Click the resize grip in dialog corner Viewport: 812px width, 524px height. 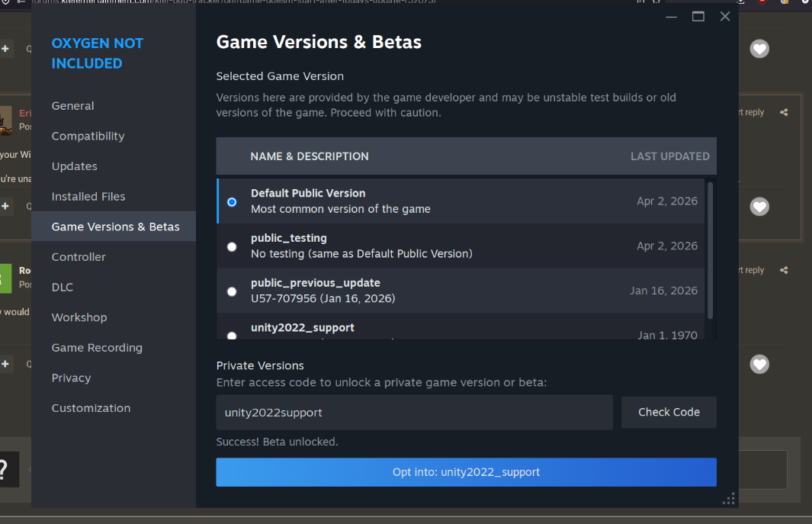(729, 499)
